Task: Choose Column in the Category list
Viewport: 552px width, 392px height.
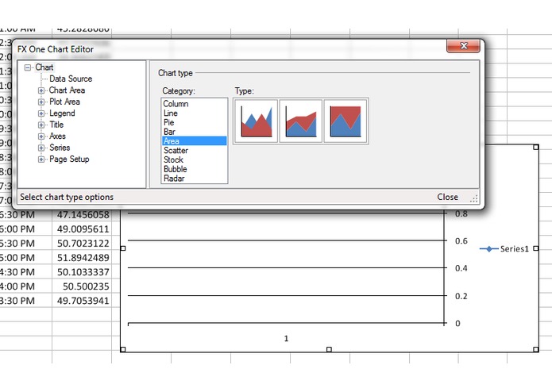Action: [x=195, y=104]
